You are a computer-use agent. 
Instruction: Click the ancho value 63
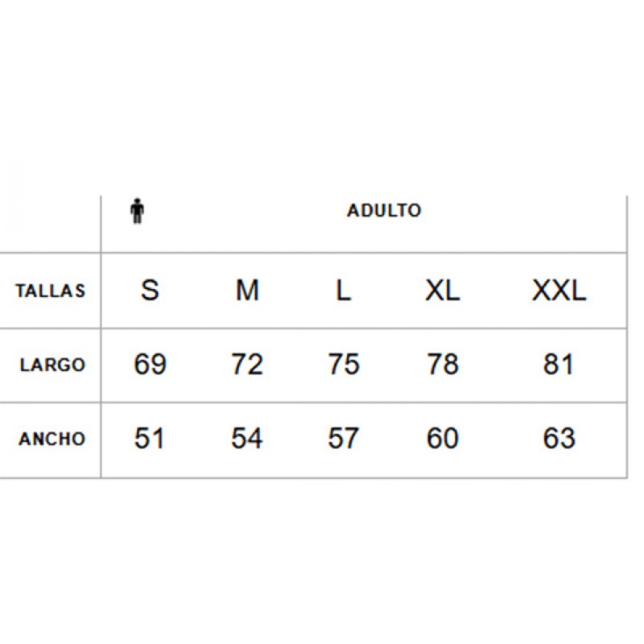(559, 438)
